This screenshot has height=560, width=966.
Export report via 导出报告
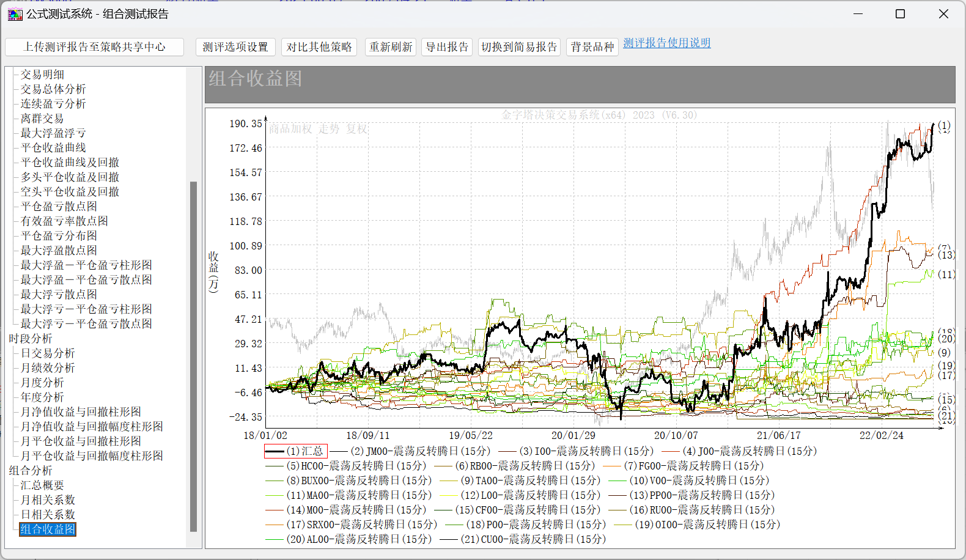447,47
